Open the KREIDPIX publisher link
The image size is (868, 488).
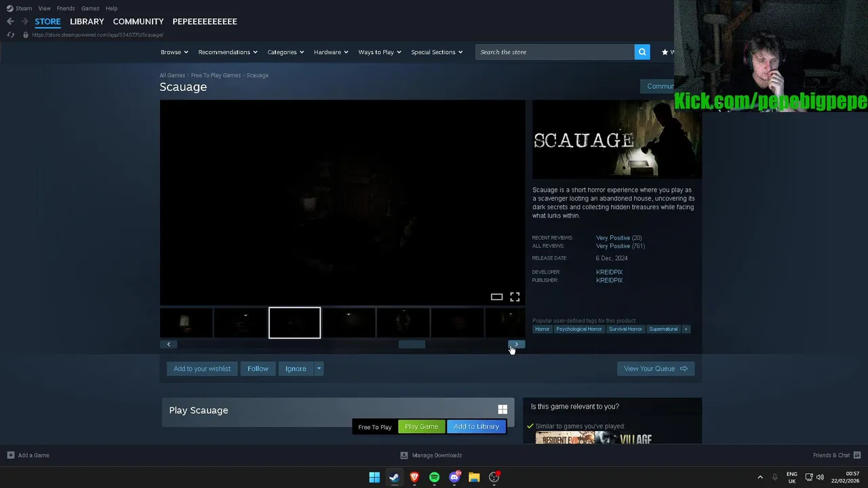point(609,280)
